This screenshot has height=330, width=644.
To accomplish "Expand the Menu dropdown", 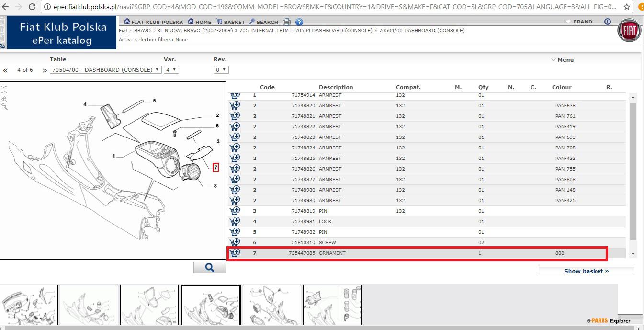I will 562,60.
